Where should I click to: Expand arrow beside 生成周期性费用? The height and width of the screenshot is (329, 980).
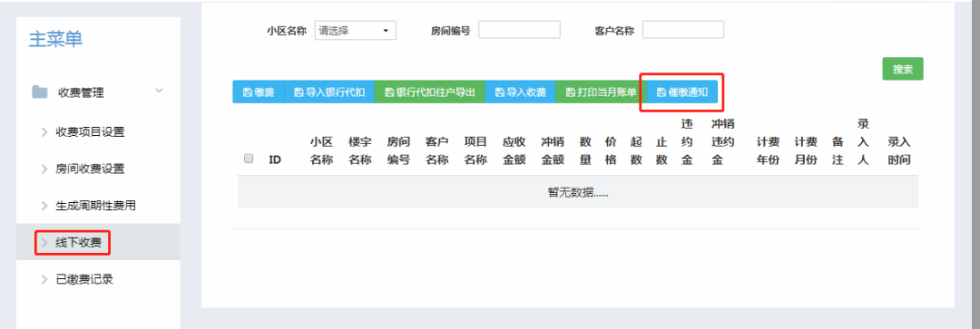pos(44,206)
